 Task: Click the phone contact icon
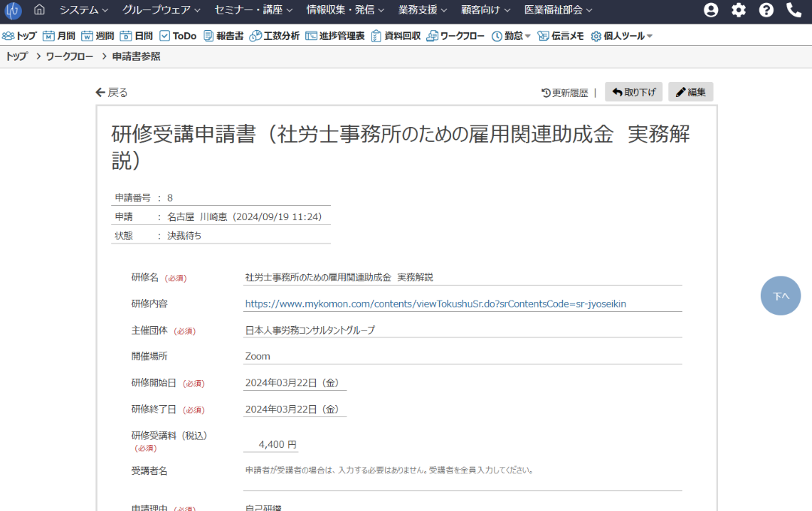click(793, 10)
